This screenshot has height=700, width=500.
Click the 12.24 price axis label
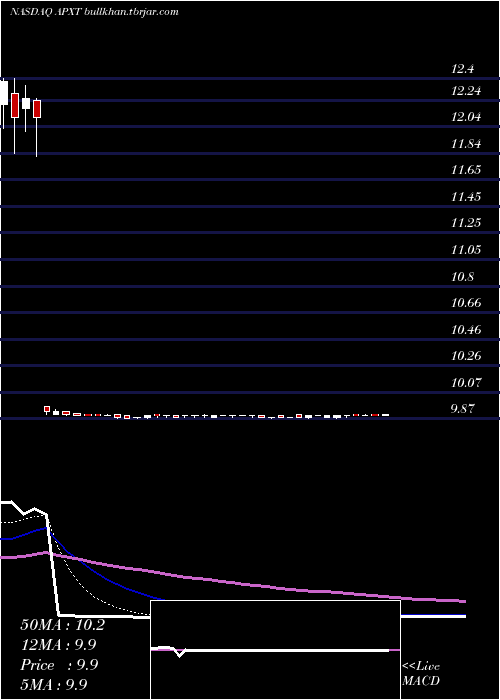(466, 91)
